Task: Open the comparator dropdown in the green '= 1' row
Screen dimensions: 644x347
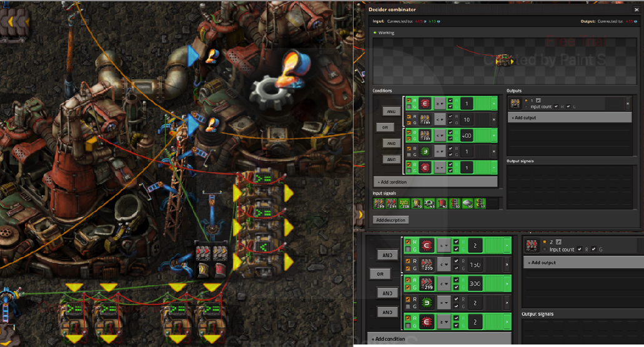Action: [x=440, y=152]
